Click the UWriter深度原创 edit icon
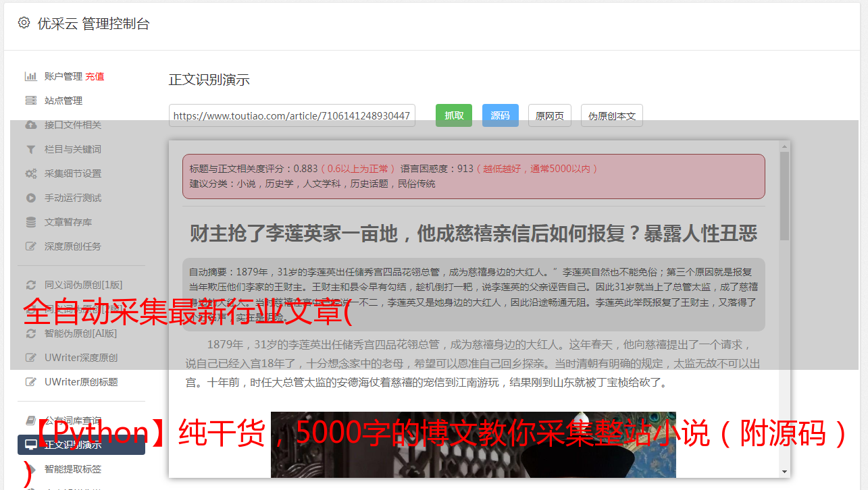Image resolution: width=868 pixels, height=490 pixels. click(x=31, y=358)
